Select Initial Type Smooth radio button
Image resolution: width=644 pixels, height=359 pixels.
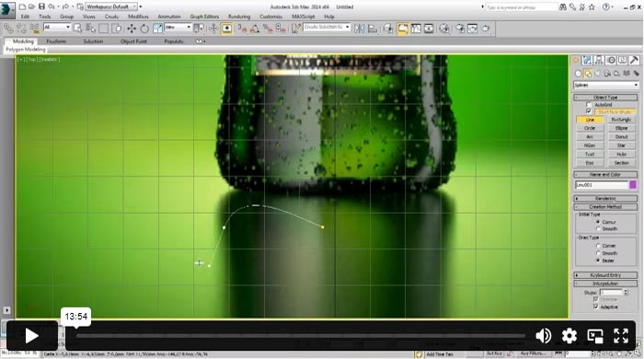click(x=598, y=229)
